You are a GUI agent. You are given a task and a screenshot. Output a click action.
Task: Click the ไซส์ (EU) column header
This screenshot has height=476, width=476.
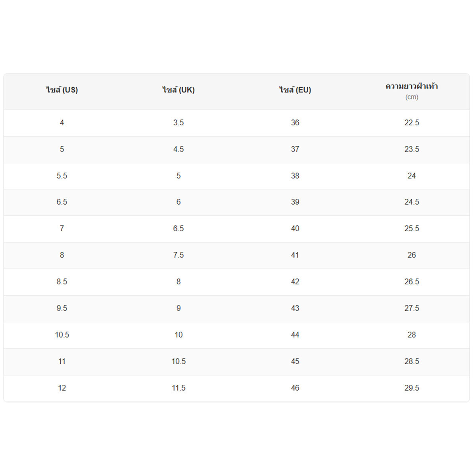point(295,92)
